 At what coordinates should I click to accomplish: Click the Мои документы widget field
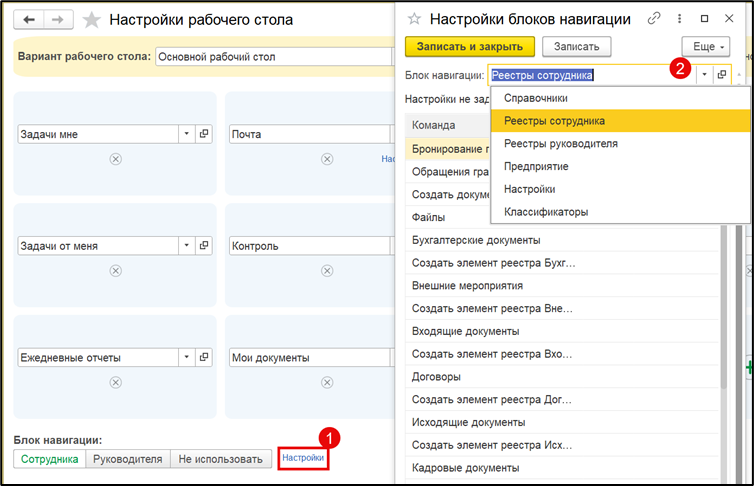coord(310,357)
